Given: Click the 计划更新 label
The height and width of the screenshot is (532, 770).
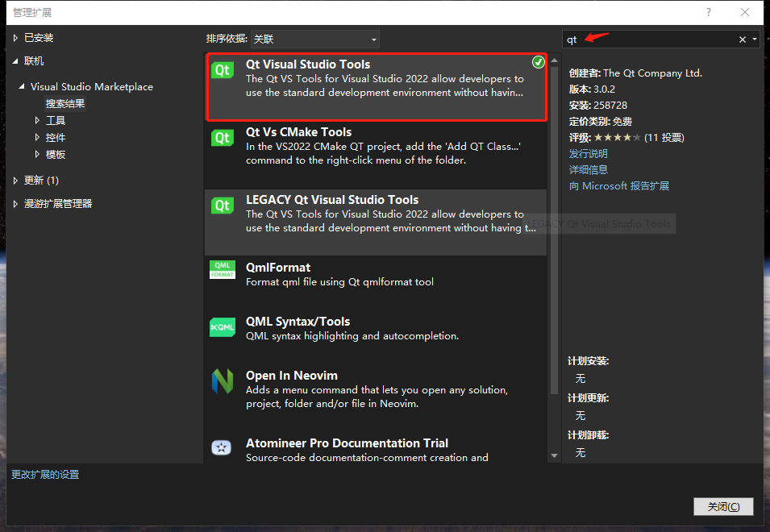Looking at the screenshot, I should tap(588, 398).
